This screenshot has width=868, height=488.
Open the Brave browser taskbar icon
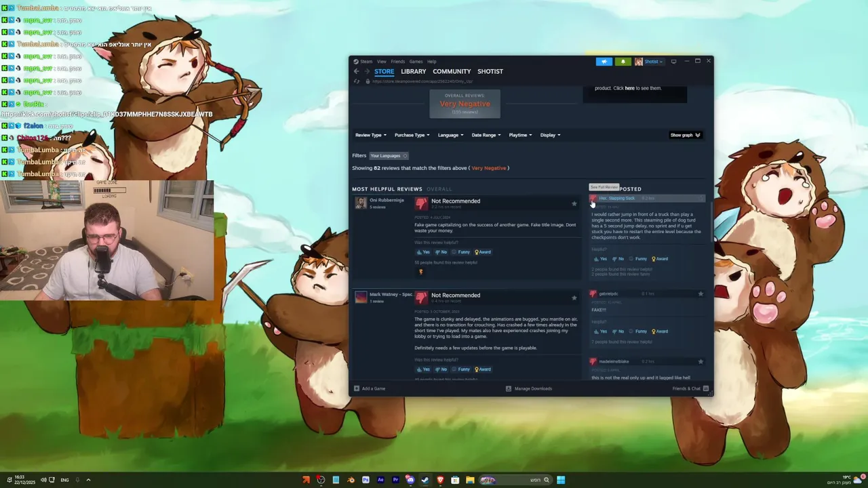(x=440, y=480)
